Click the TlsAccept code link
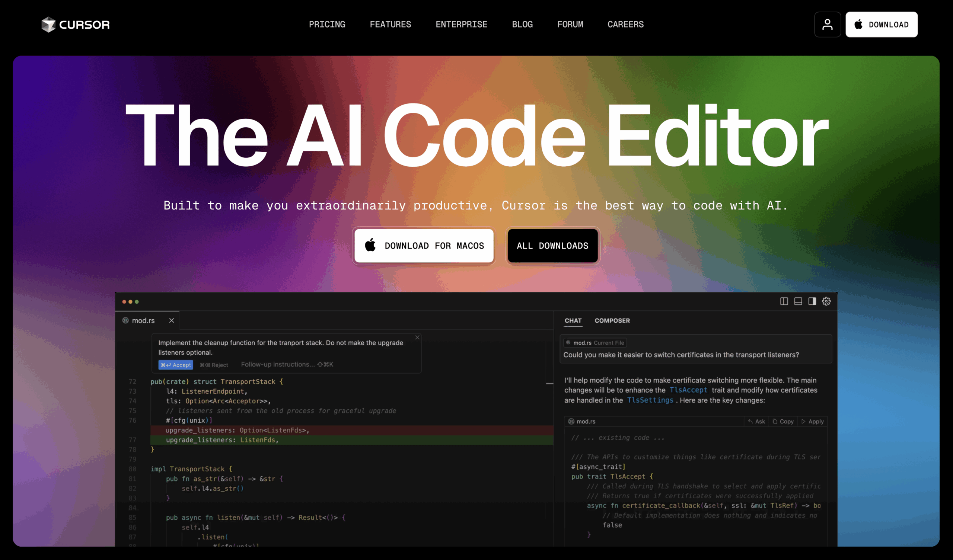953x560 pixels. (x=688, y=390)
